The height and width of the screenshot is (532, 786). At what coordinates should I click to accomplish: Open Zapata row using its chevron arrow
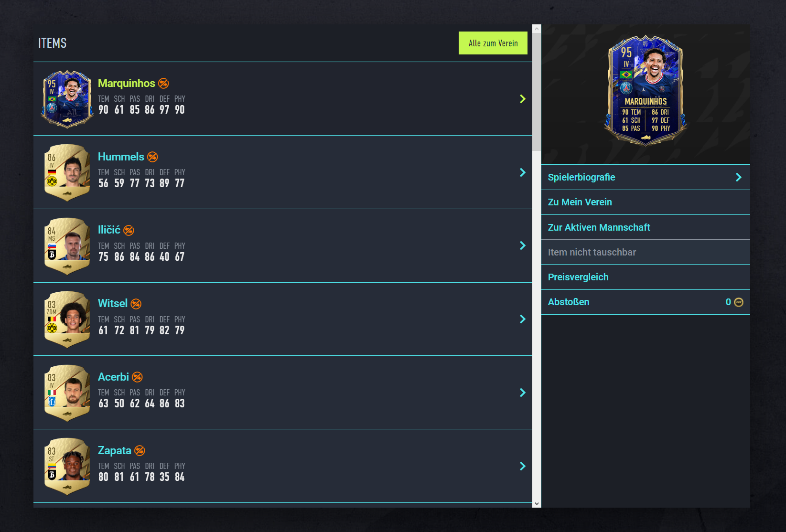(522, 466)
